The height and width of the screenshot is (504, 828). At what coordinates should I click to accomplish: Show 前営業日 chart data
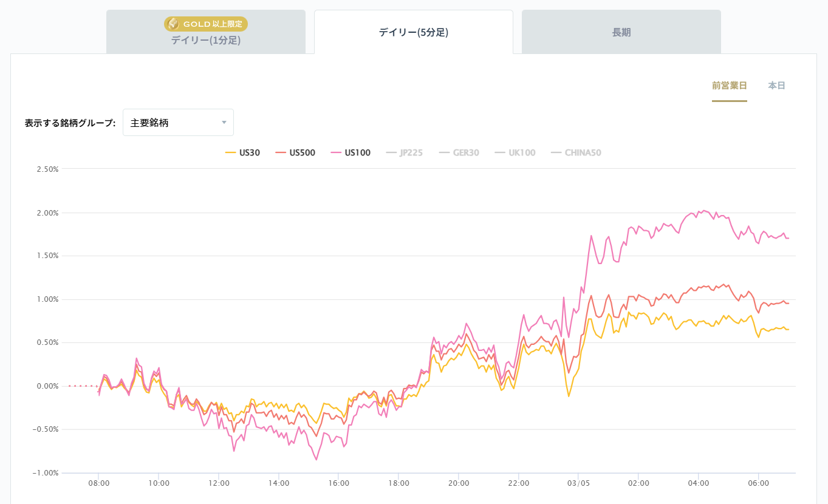point(729,86)
